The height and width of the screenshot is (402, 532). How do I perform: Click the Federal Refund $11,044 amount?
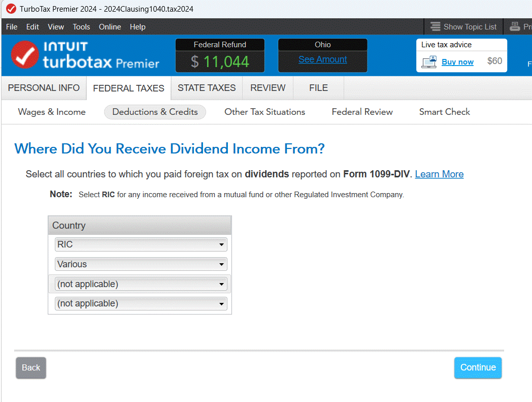[220, 62]
